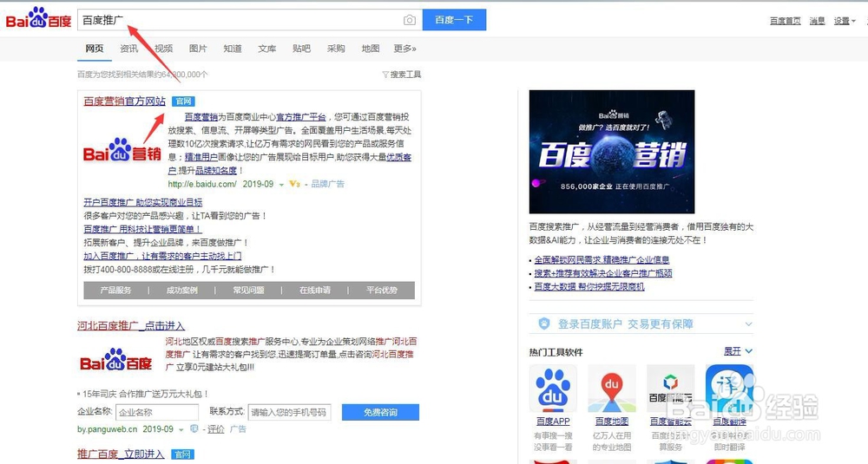The width and height of the screenshot is (868, 464).
Task: Click the 百度一下 search button
Action: tap(454, 20)
